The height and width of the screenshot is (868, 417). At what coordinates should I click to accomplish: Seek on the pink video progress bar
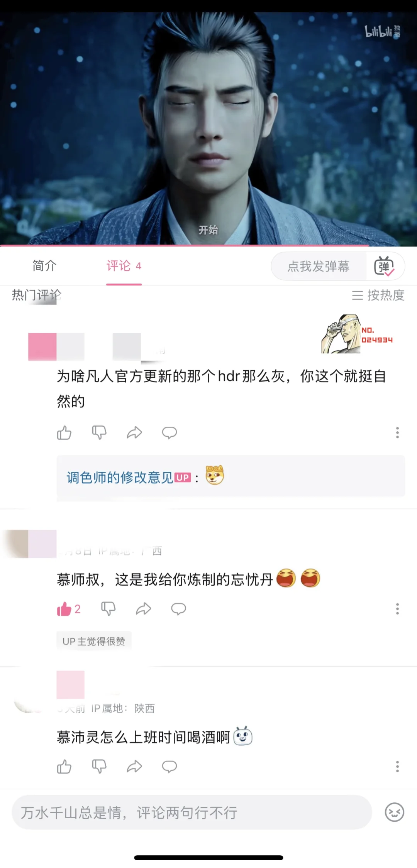point(185,245)
